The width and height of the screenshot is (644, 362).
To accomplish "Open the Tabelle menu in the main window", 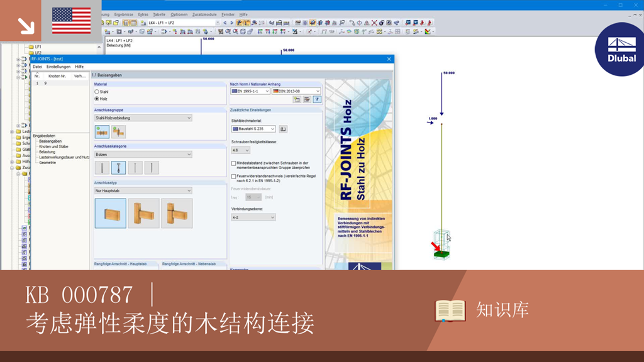I will tap(159, 14).
